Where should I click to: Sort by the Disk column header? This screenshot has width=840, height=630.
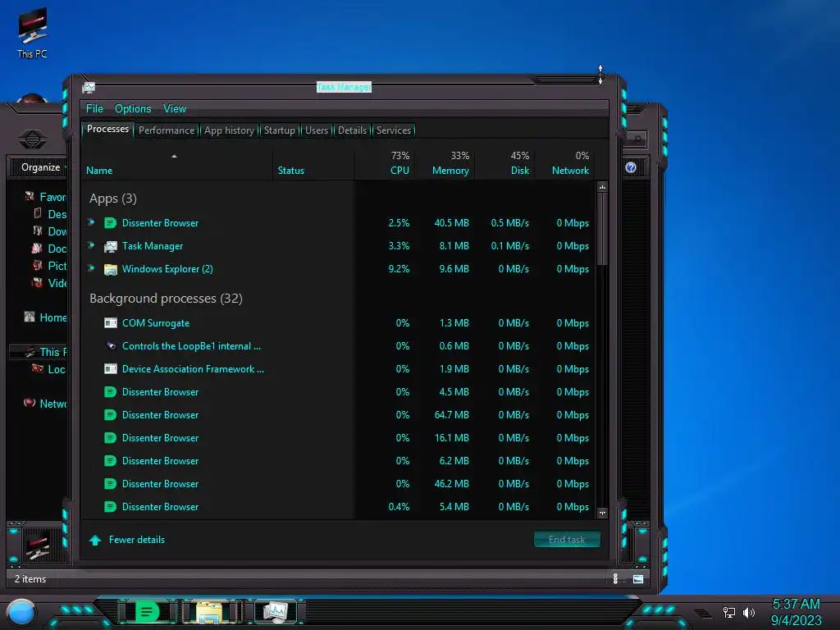point(504,163)
